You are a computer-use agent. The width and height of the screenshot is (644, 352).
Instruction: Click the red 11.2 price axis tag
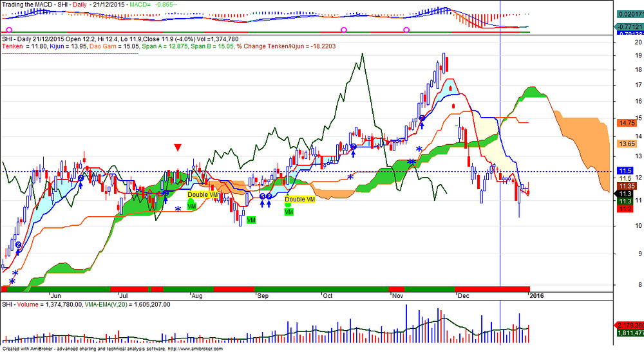pos(625,209)
